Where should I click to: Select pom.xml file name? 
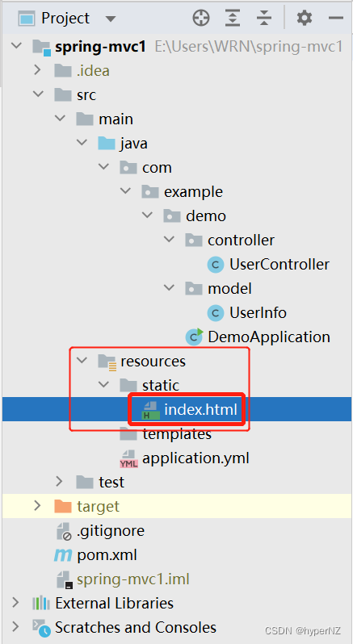click(107, 555)
